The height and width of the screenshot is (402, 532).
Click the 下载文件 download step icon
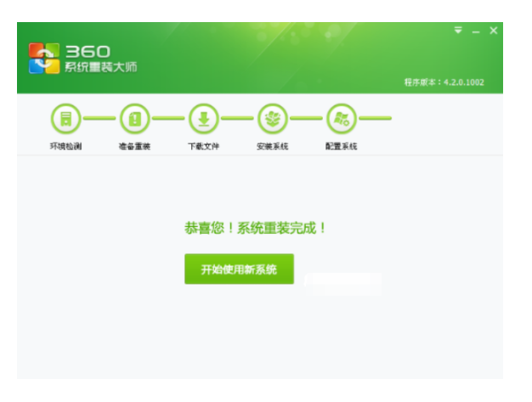pyautogui.click(x=204, y=118)
